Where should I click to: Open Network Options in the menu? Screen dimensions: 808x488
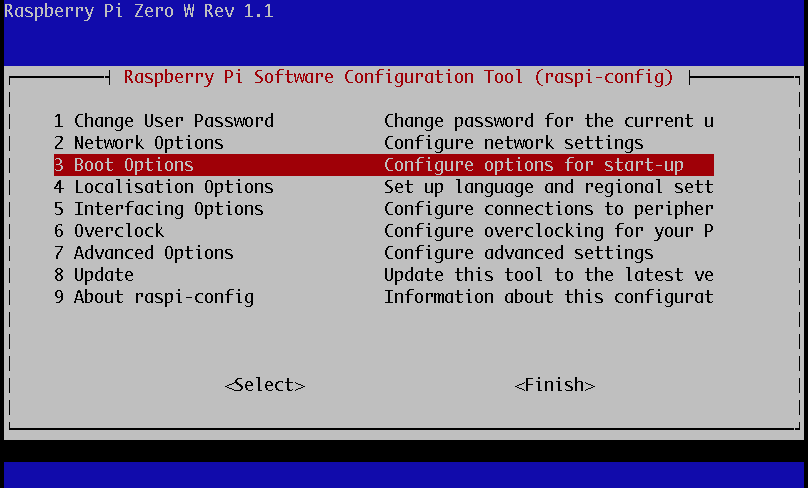(138, 143)
